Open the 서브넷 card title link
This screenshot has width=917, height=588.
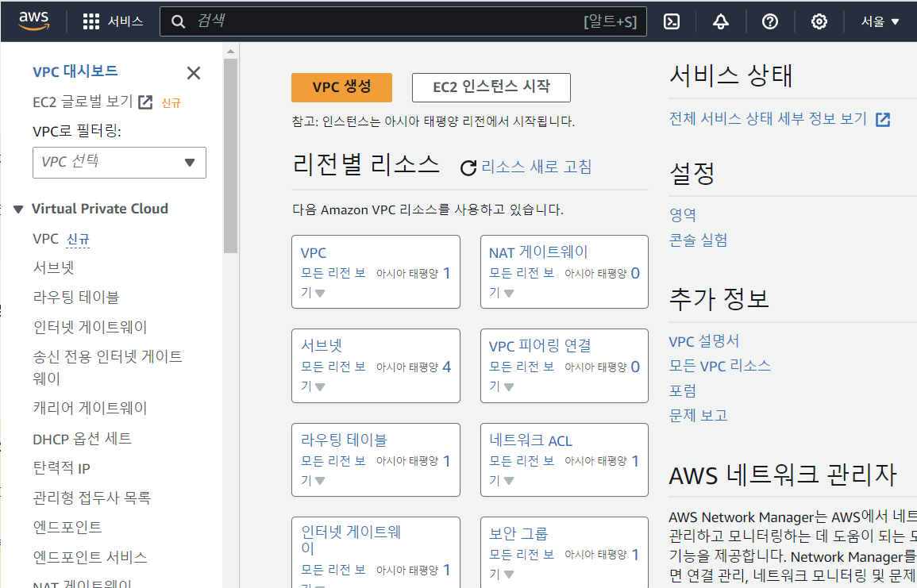tap(321, 345)
